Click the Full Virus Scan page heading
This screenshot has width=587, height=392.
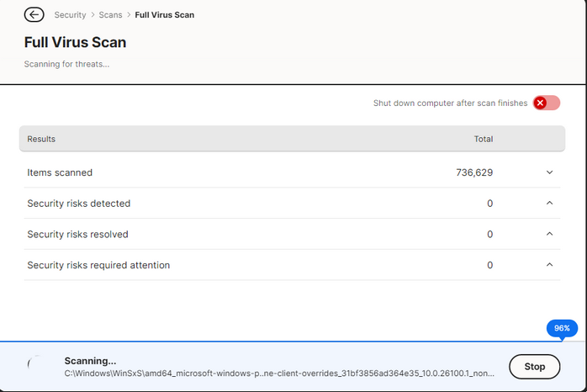[75, 42]
